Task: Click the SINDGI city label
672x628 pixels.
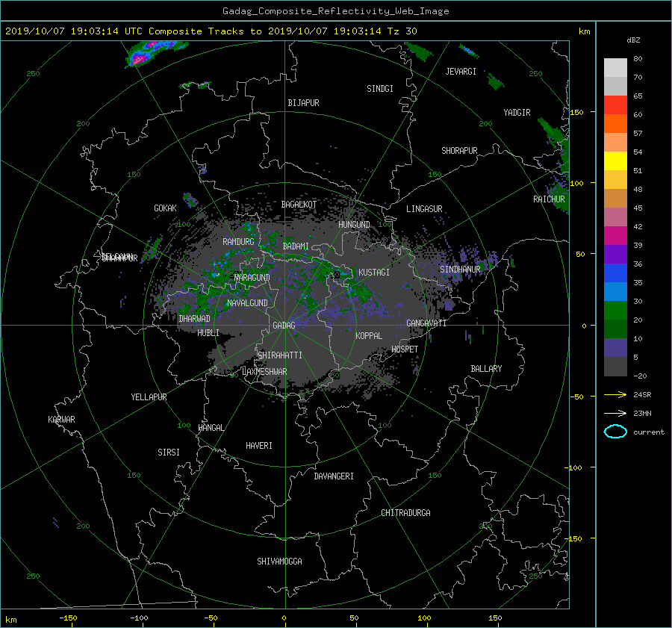Action: point(380,89)
